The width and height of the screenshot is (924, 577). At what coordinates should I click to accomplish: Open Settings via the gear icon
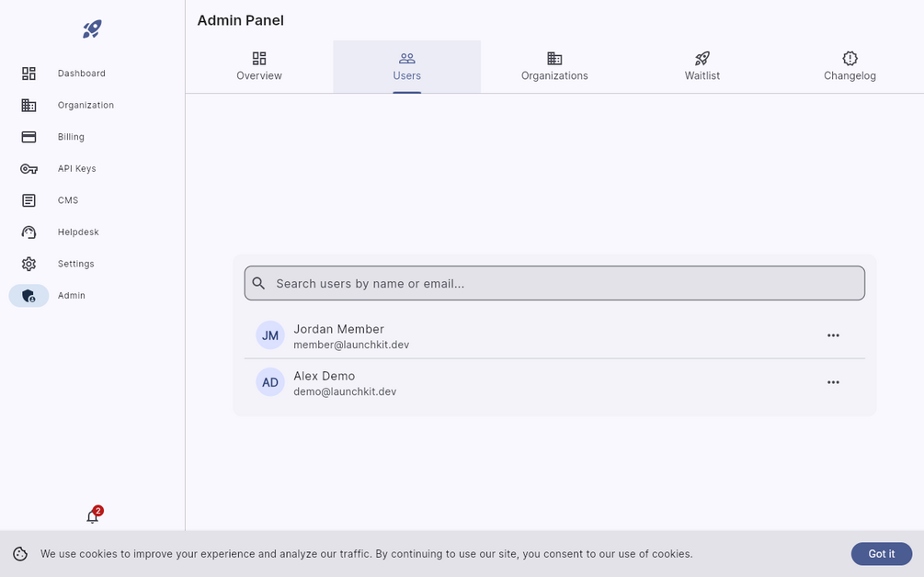[x=29, y=264]
